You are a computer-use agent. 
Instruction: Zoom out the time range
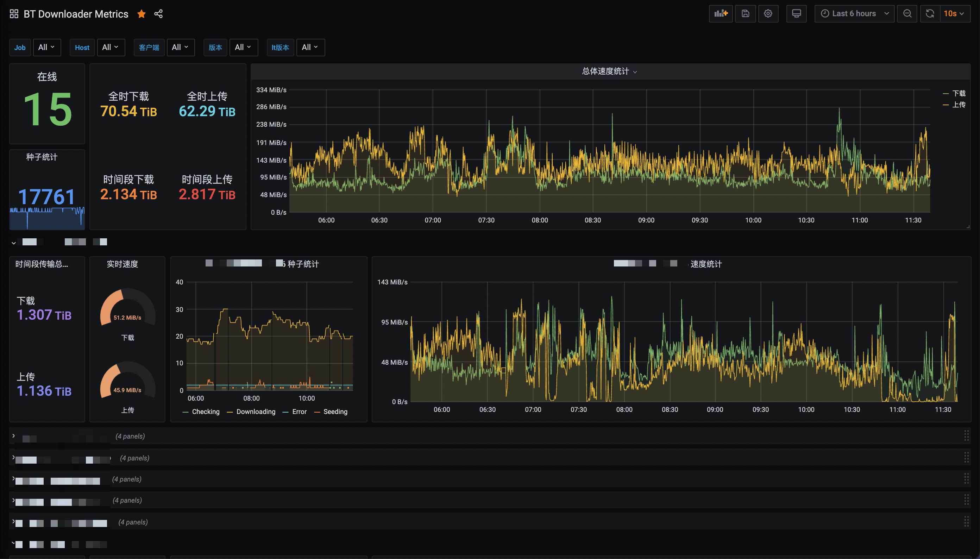[x=907, y=13]
